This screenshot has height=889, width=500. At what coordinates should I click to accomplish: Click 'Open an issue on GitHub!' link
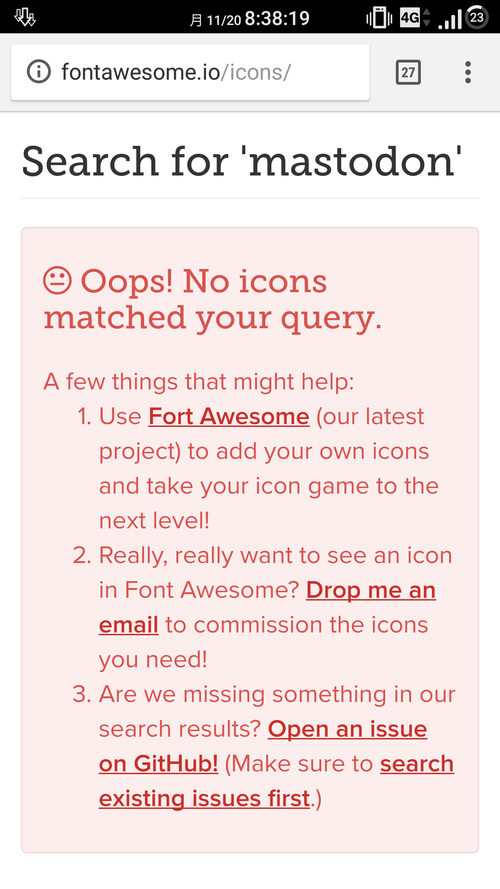click(263, 746)
